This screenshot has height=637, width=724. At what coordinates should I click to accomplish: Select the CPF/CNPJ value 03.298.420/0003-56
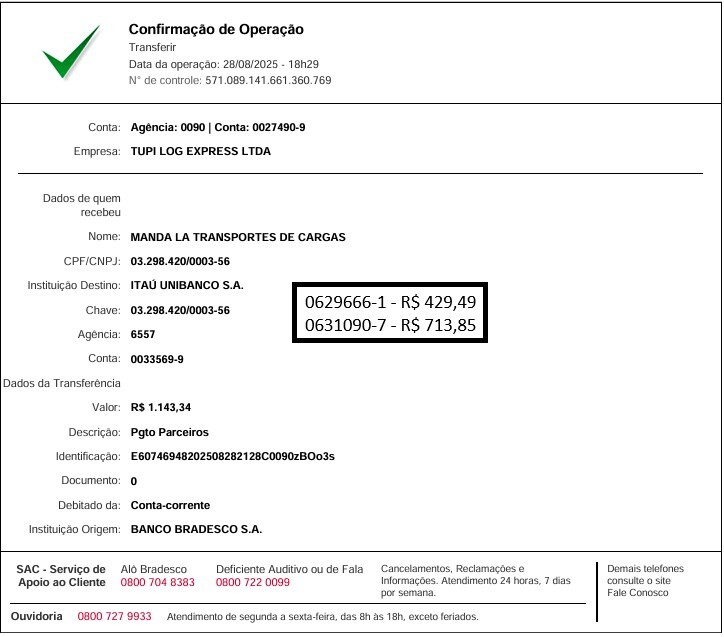[x=180, y=261]
